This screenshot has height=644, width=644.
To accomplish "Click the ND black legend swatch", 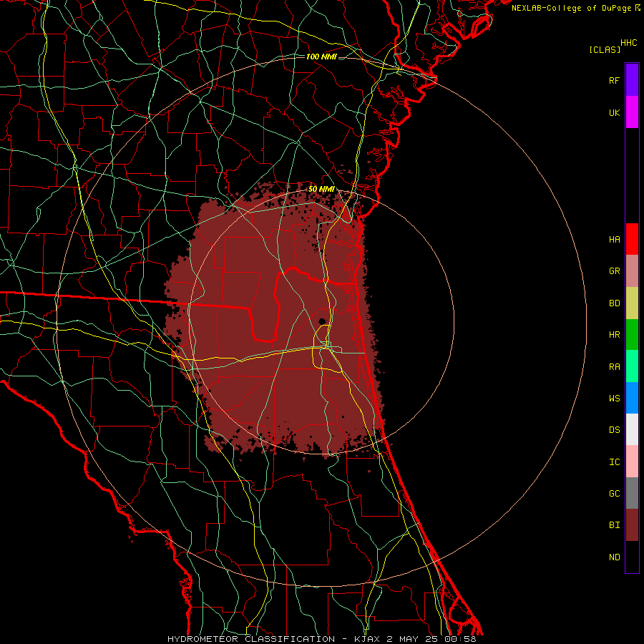I will [632, 557].
